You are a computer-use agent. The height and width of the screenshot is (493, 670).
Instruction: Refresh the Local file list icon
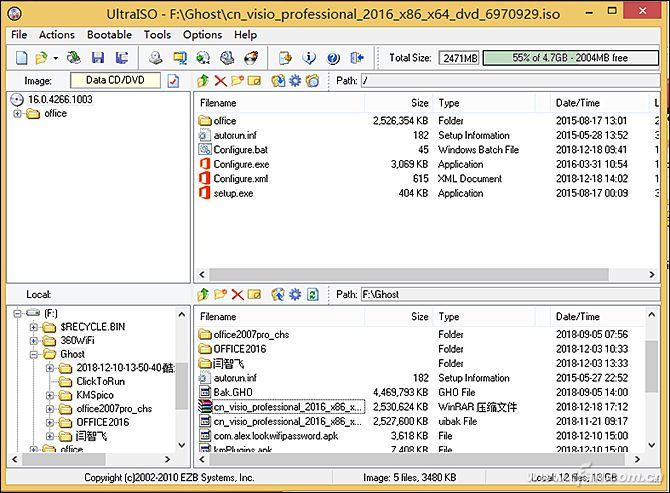point(313,294)
